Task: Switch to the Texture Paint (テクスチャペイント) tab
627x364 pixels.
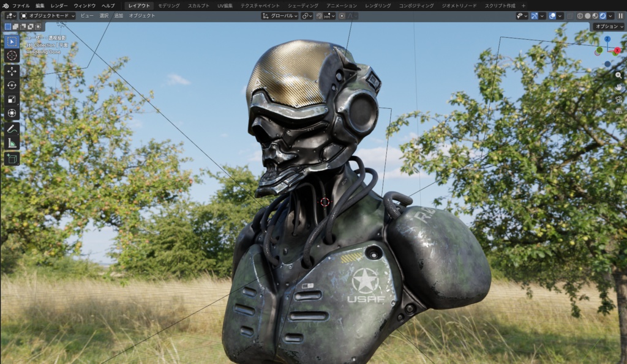Action: (x=260, y=6)
